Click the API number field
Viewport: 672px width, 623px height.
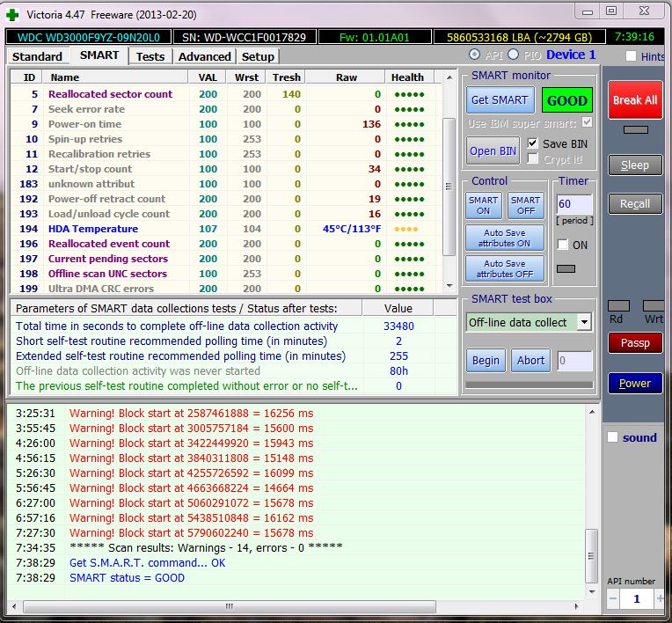[637, 598]
